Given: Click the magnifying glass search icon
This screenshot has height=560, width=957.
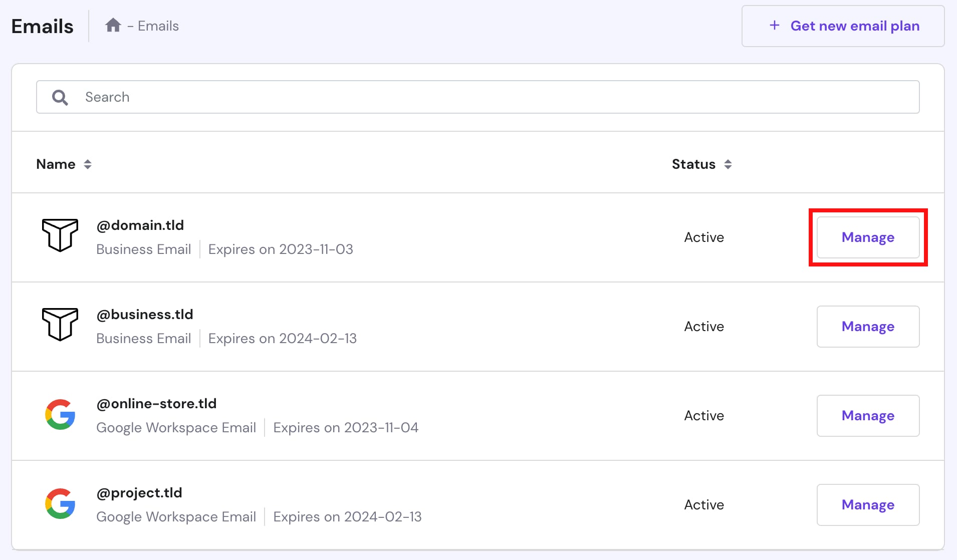Looking at the screenshot, I should [59, 97].
